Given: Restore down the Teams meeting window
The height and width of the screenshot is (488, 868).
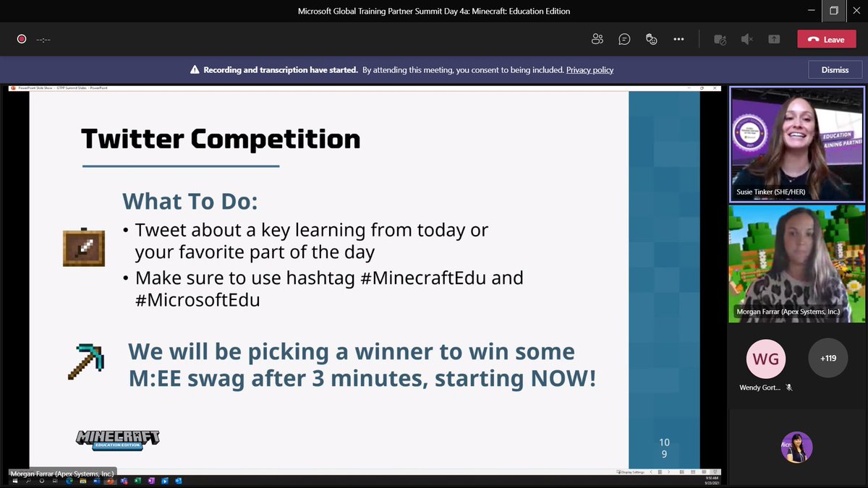Looking at the screenshot, I should pos(834,11).
